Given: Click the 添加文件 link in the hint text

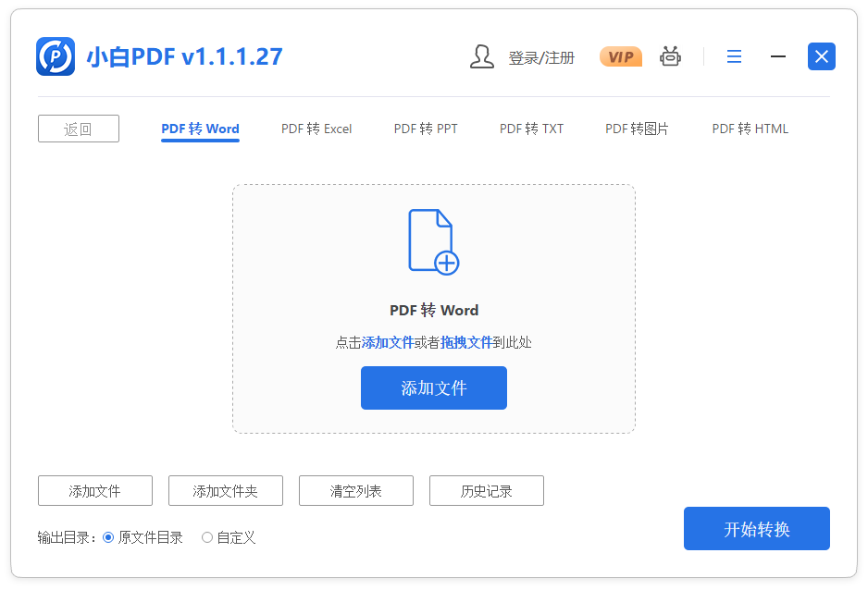Looking at the screenshot, I should [x=388, y=343].
